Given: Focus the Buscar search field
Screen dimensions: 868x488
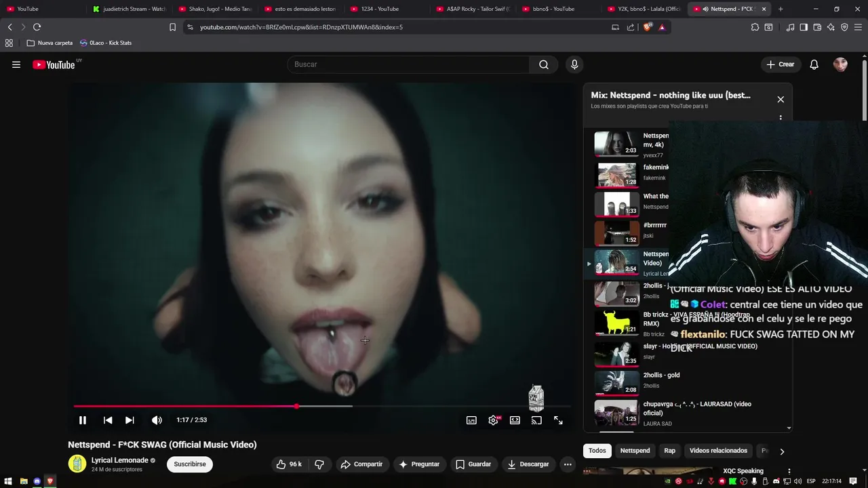Looking at the screenshot, I should click(x=408, y=64).
